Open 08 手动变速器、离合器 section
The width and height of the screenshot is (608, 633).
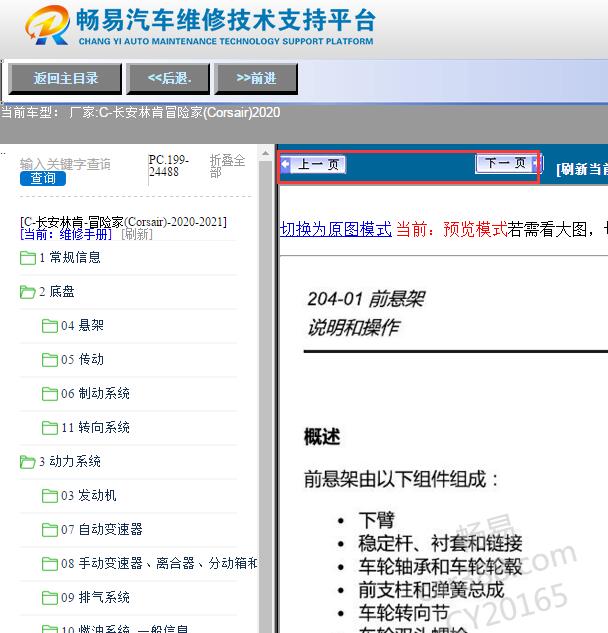(x=159, y=563)
